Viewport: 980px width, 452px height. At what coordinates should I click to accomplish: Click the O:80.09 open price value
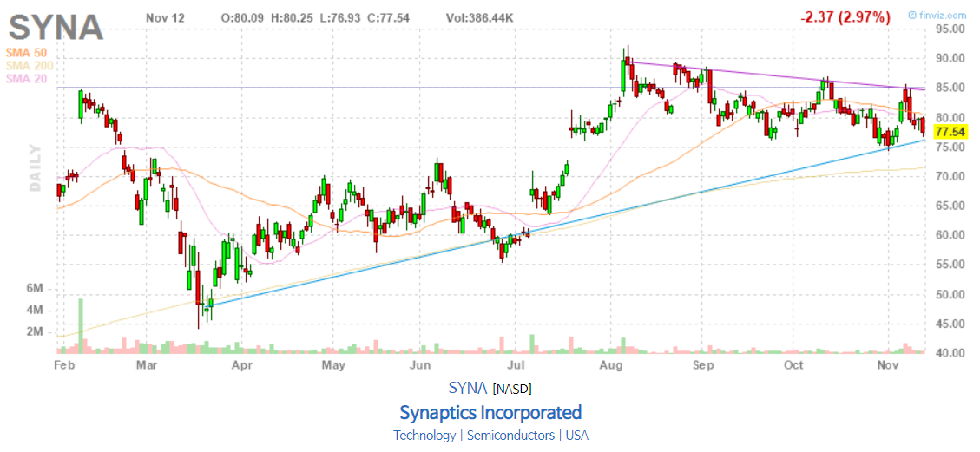[244, 18]
